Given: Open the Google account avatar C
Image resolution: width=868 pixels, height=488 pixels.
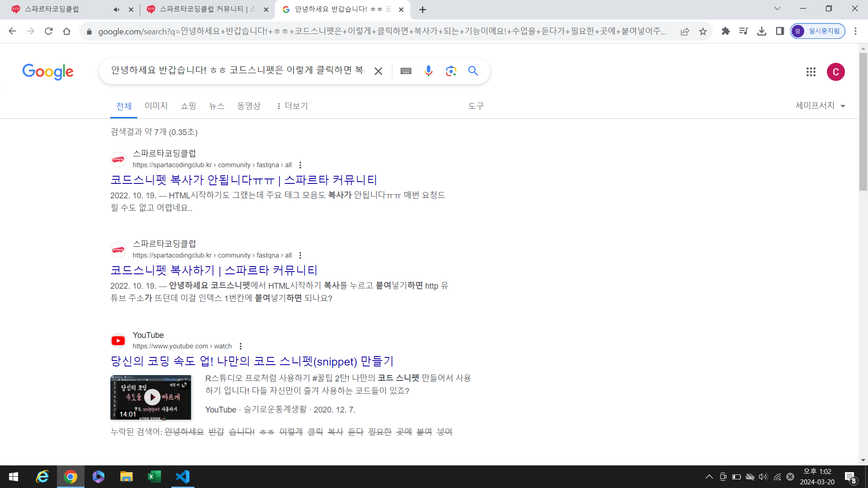Looking at the screenshot, I should pyautogui.click(x=836, y=72).
